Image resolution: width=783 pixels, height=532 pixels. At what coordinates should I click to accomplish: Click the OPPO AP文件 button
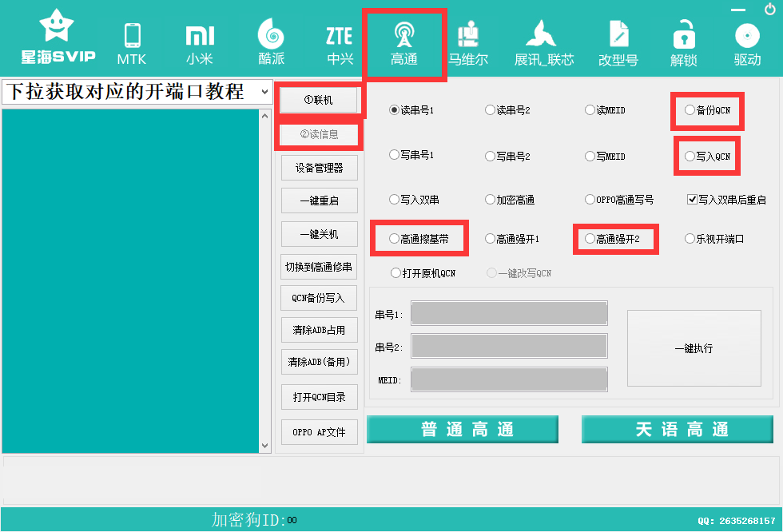[319, 432]
